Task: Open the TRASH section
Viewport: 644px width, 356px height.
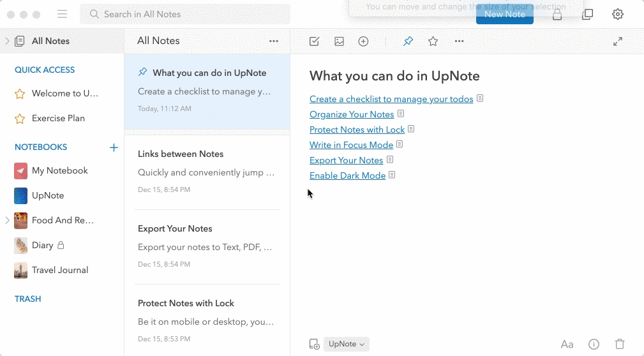Action: pyautogui.click(x=28, y=299)
